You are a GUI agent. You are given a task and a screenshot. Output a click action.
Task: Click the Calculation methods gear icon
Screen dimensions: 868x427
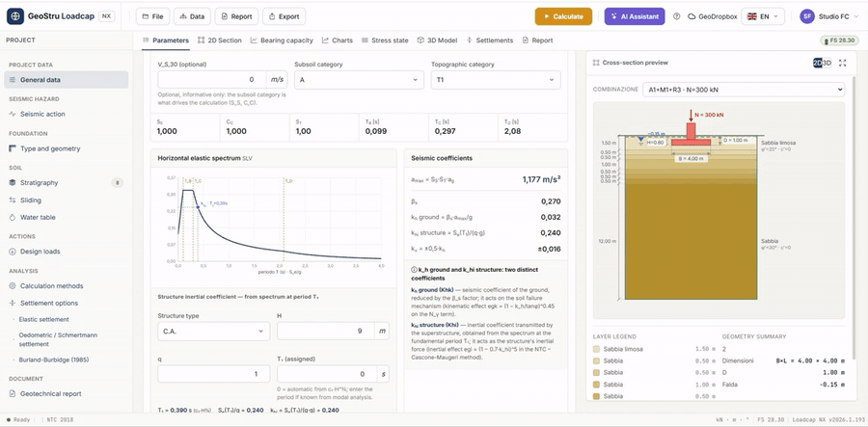13,286
